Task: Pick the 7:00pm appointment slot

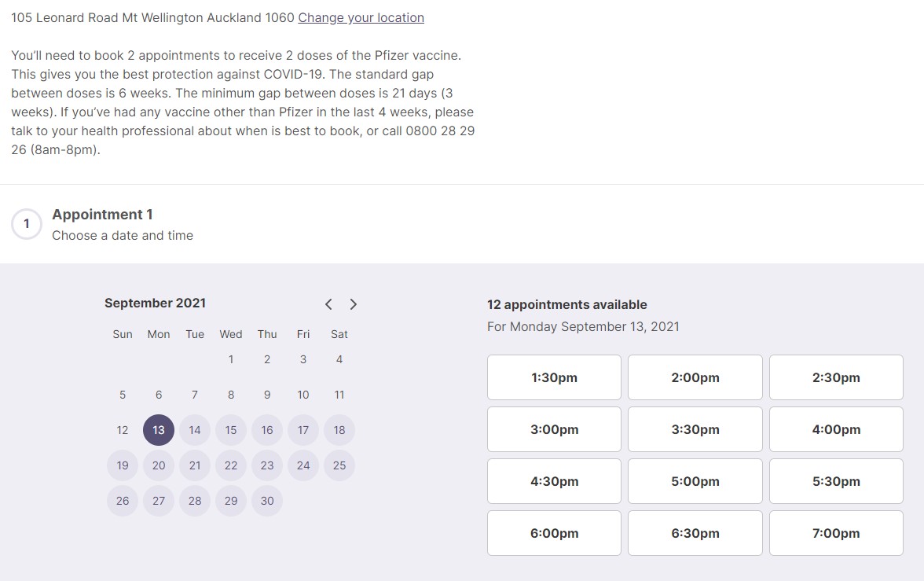Action: [x=836, y=533]
